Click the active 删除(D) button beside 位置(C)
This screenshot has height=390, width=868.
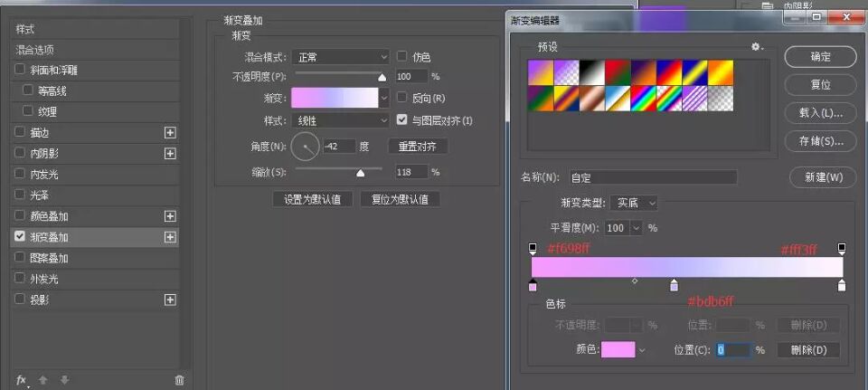[808, 350]
